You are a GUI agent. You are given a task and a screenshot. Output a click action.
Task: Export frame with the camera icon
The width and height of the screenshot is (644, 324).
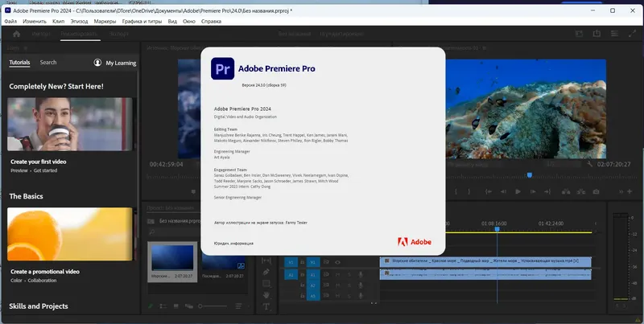[x=596, y=191]
